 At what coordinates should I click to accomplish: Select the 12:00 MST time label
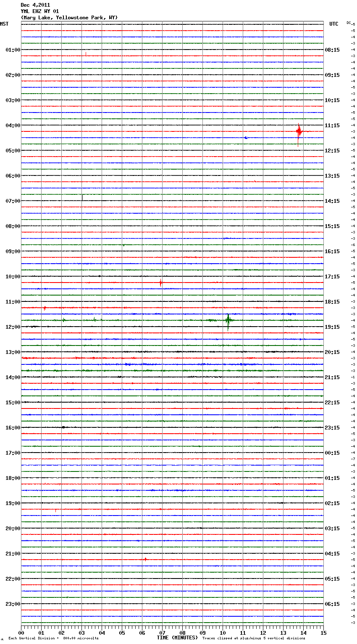(13, 327)
